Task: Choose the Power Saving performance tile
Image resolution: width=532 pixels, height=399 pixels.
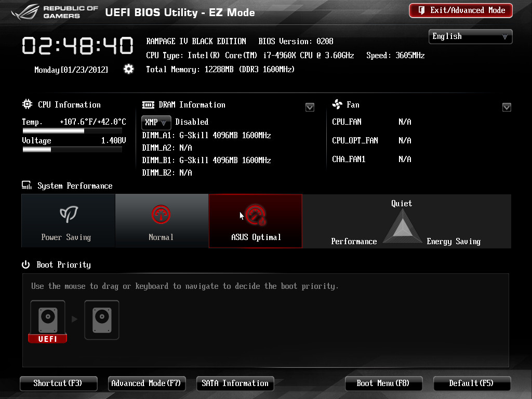Action: (68, 221)
